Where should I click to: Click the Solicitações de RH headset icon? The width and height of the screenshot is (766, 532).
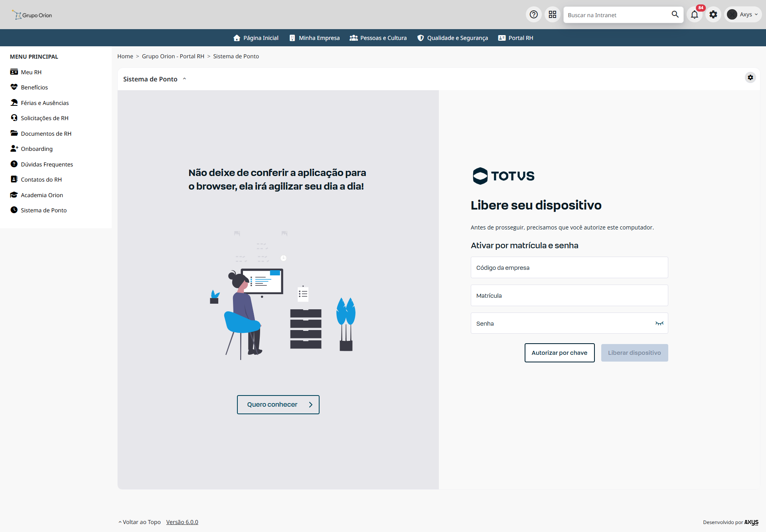[14, 118]
